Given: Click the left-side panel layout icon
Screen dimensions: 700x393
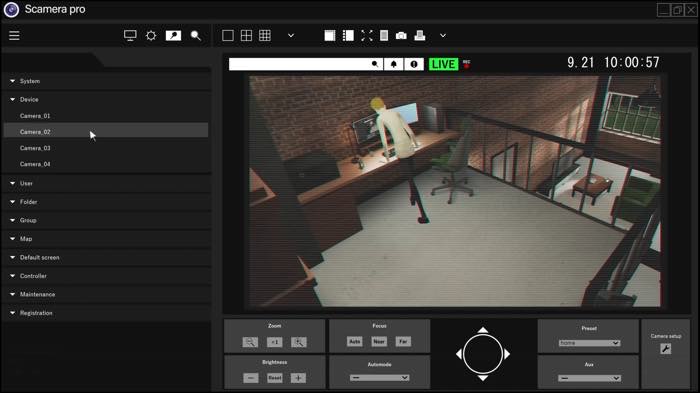Looking at the screenshot, I should [348, 35].
